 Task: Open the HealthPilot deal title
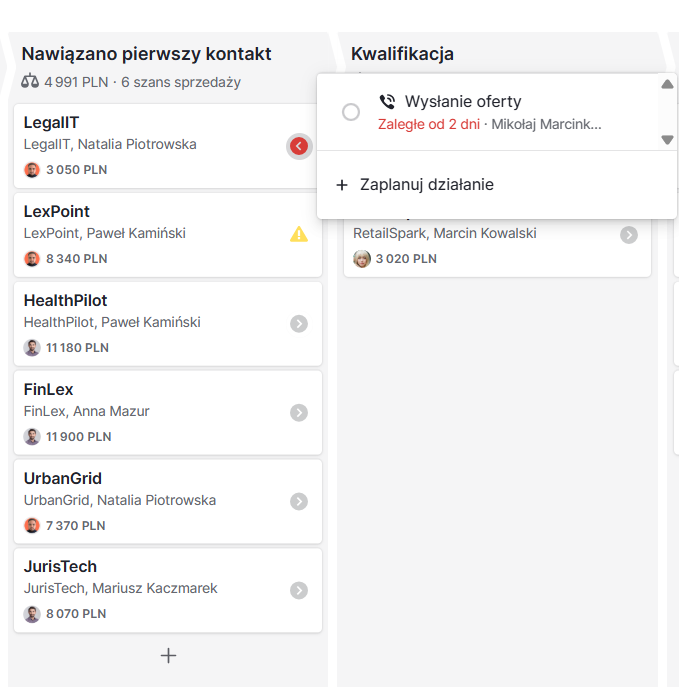(x=65, y=301)
